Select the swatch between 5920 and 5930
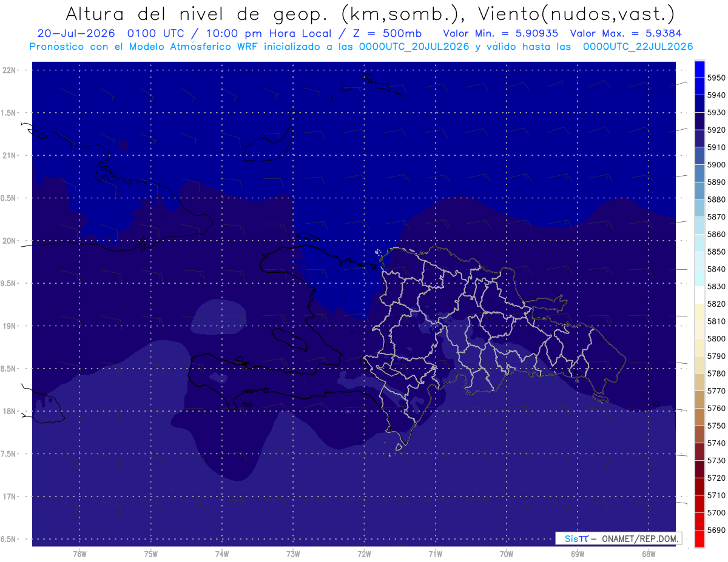 tap(699, 120)
